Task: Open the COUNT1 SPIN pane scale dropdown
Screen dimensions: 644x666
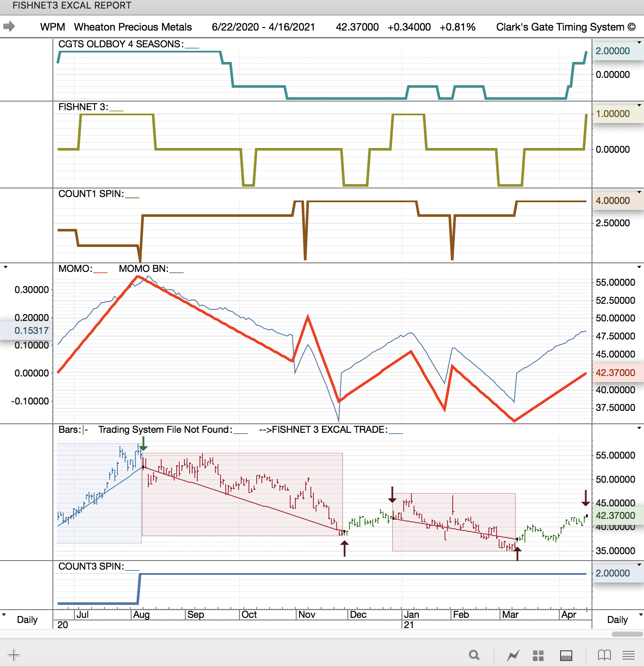Action: tap(639, 192)
